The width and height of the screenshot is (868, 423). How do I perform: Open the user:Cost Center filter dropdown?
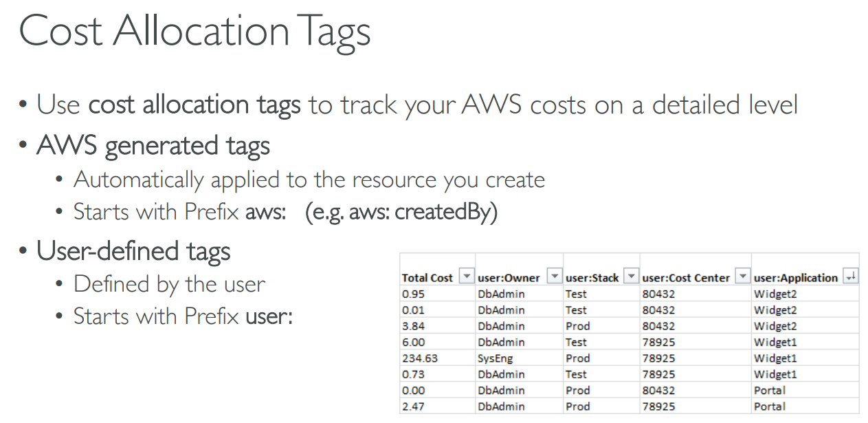tap(742, 277)
